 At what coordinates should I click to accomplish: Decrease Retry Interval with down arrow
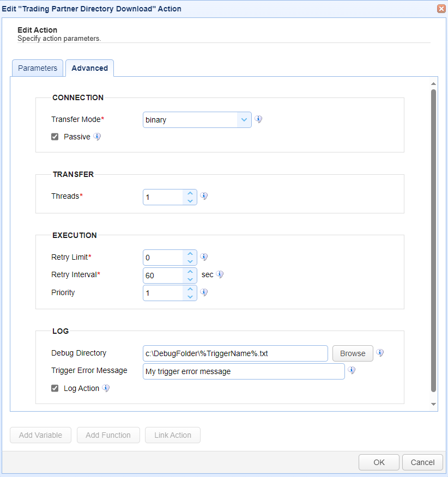tap(190, 279)
